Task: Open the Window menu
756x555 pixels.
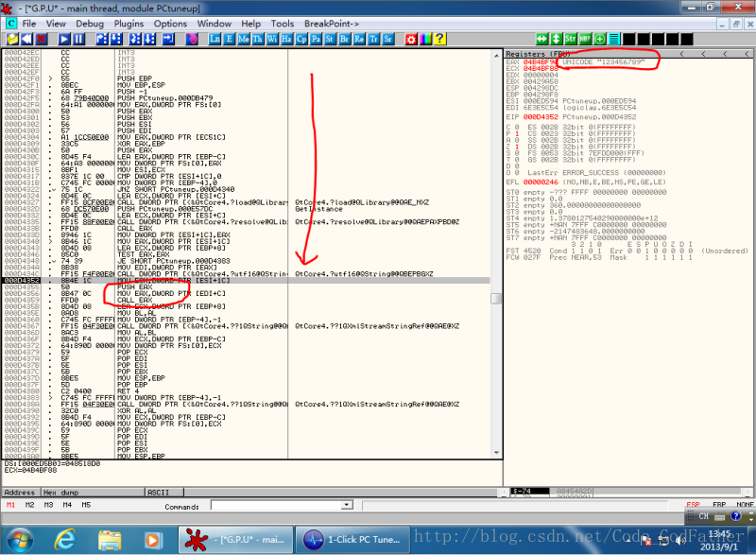Action: [x=215, y=24]
